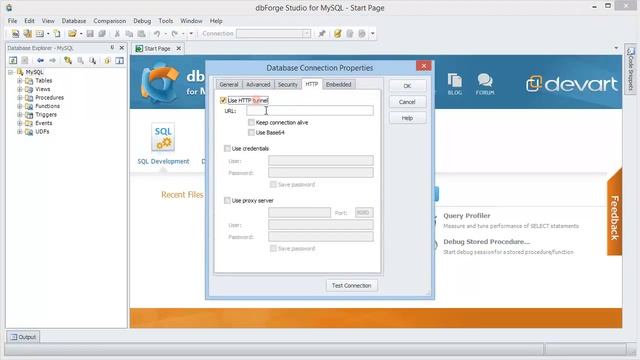Click the Redo arrow toolbar icon

(175, 33)
